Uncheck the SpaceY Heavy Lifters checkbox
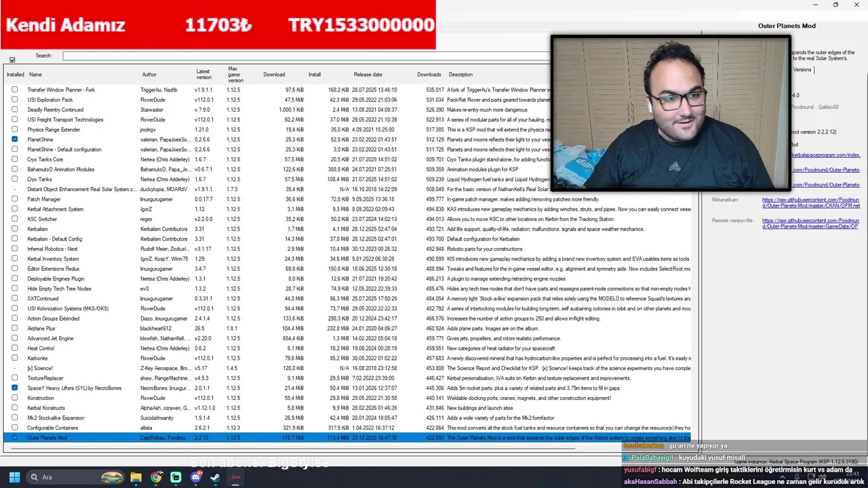868x488 pixels. point(15,388)
